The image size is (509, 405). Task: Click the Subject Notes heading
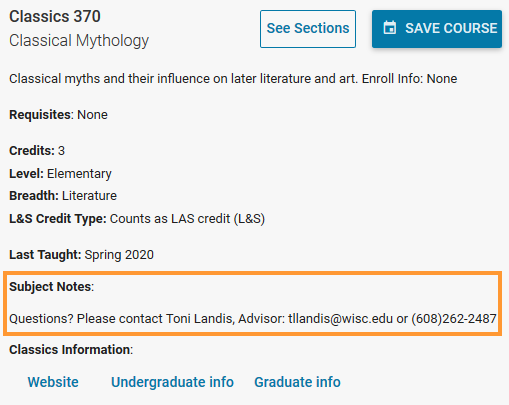click(x=52, y=287)
